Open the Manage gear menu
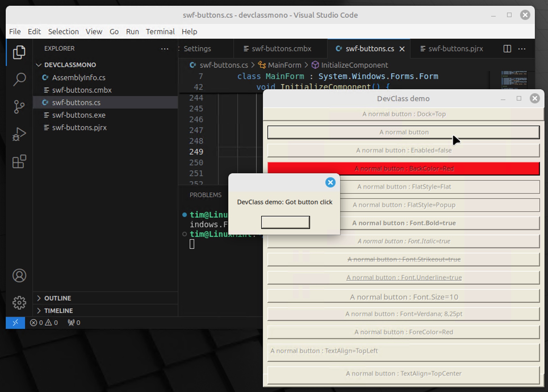This screenshot has width=548, height=392. pos(19,303)
